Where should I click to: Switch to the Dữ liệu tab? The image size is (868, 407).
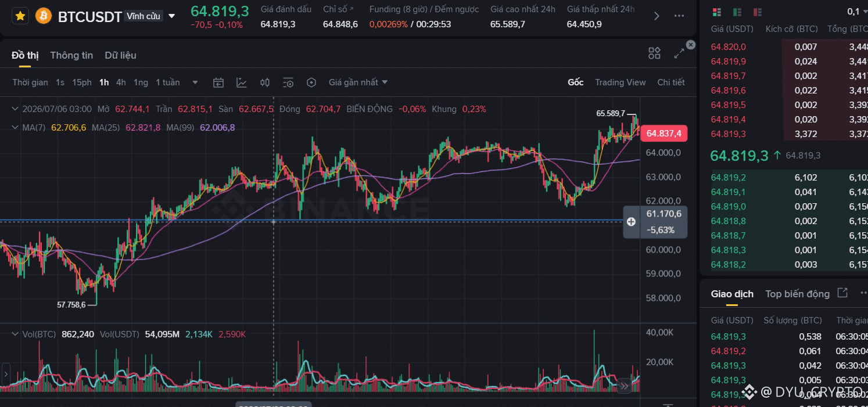coord(120,55)
